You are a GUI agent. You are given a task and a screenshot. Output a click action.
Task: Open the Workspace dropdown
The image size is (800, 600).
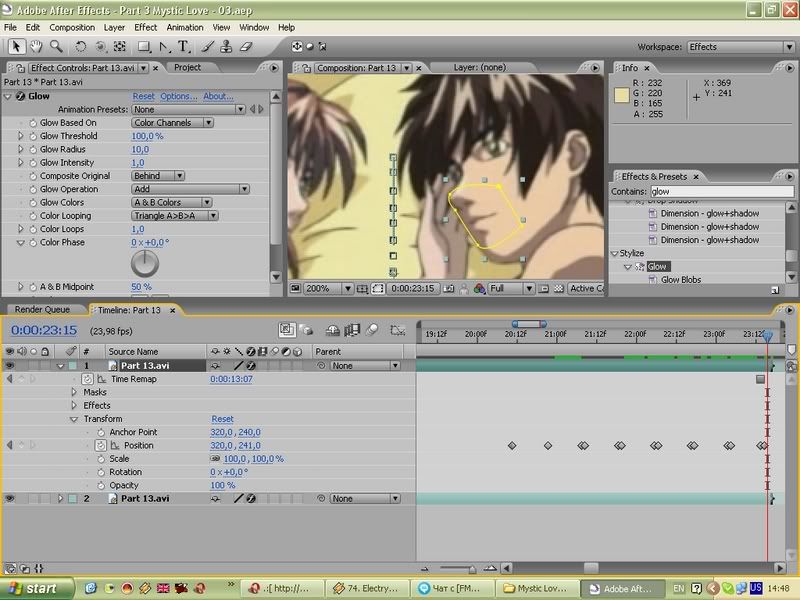(x=740, y=47)
